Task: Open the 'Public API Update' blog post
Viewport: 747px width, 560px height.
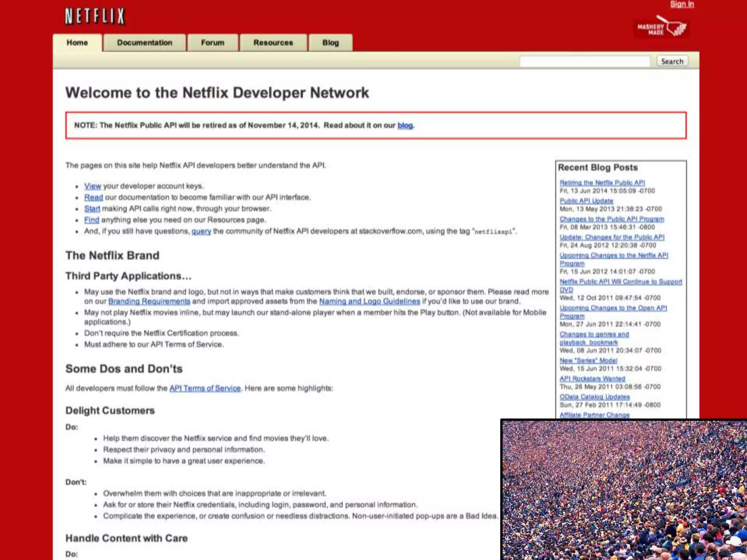Action: coord(586,201)
